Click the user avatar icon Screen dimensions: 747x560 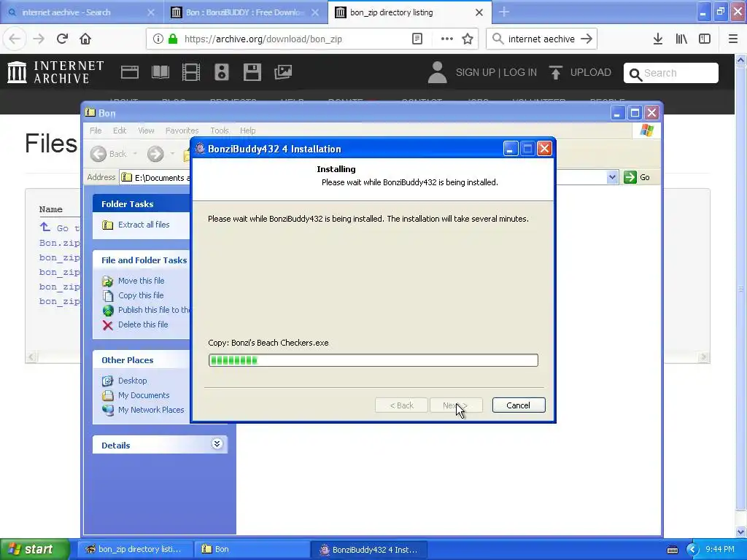coord(437,72)
